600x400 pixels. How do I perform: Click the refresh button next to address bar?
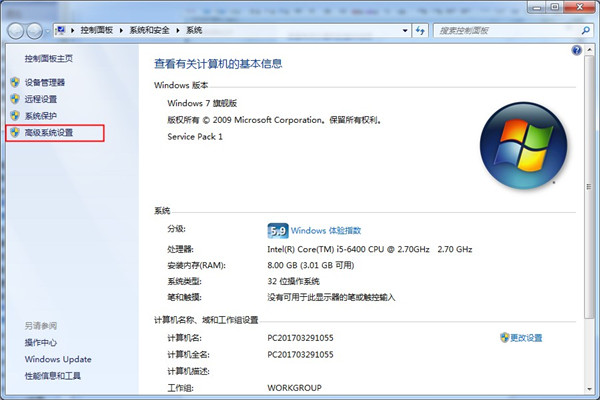(420, 31)
